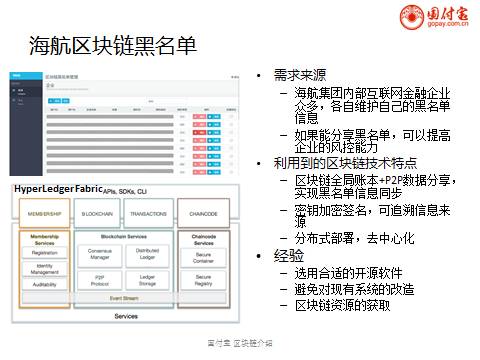480x360 pixels.
Task: Select the slide title 海航区块链黑名单
Action: (x=113, y=46)
